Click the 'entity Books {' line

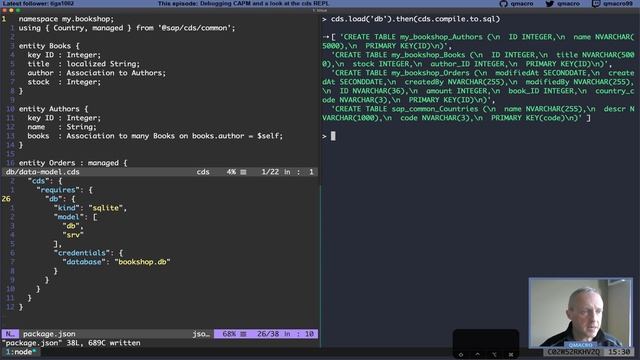49,46
